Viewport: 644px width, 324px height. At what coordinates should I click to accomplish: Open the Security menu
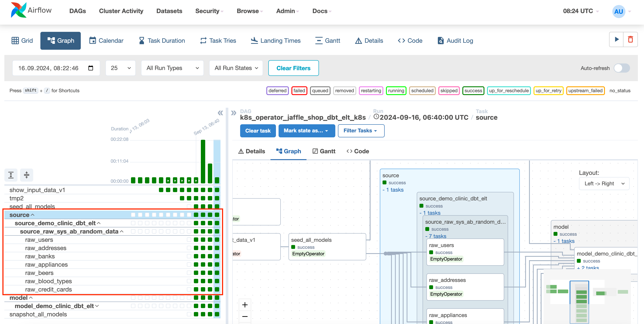pos(209,11)
